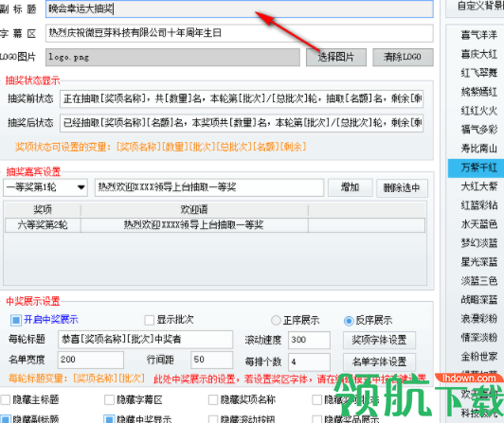The height and width of the screenshot is (423, 504).
Task: Select the 六等奖第2轮 table row
Action: point(215,225)
